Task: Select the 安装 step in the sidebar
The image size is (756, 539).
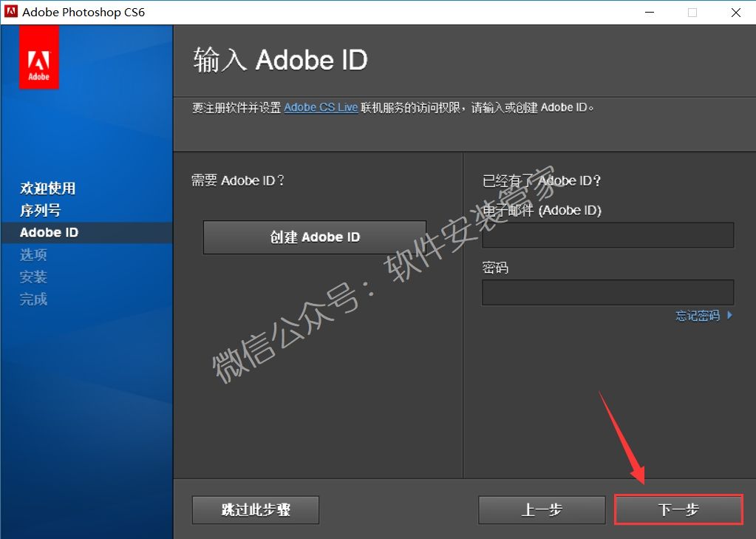Action: [x=33, y=277]
